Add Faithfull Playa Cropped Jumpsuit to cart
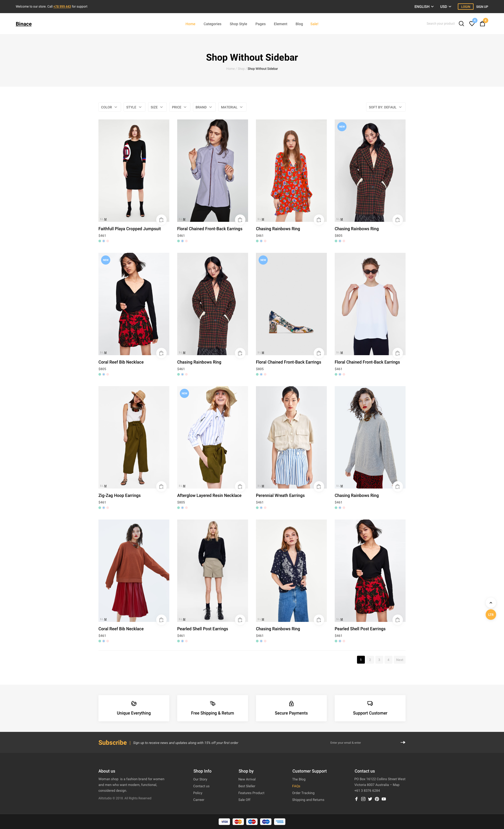The width and height of the screenshot is (504, 829). tap(161, 220)
